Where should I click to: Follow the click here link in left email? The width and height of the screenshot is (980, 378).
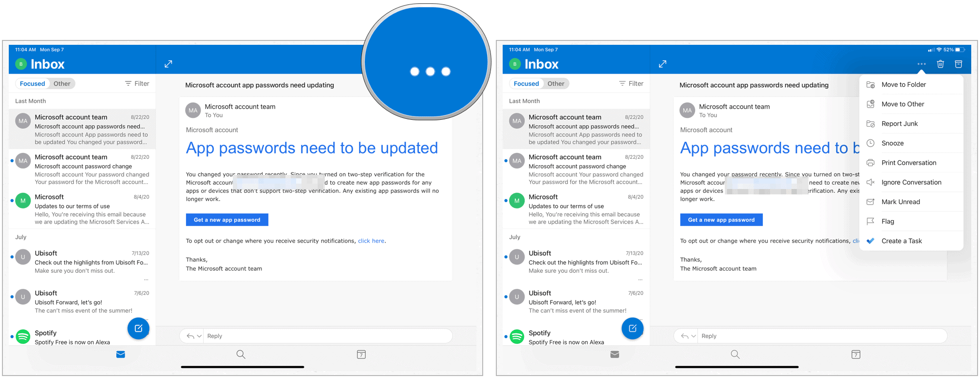point(371,241)
